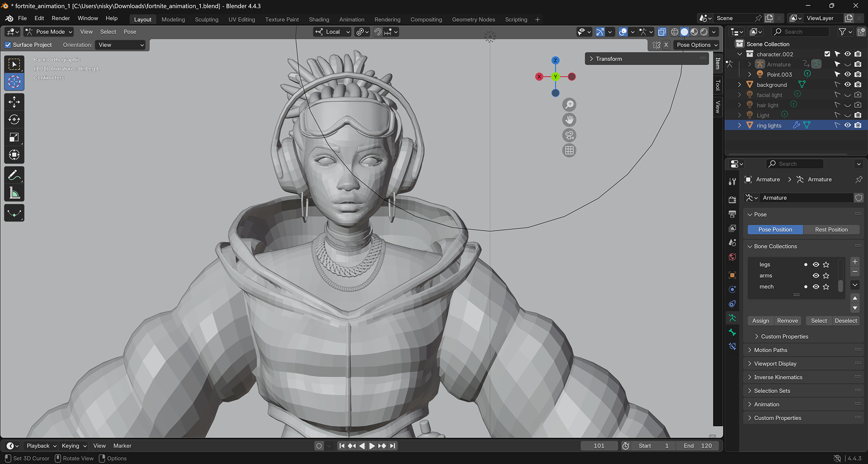Viewport: 868px width, 464px height.
Task: Open the Object properties tab icon
Action: coord(732,275)
